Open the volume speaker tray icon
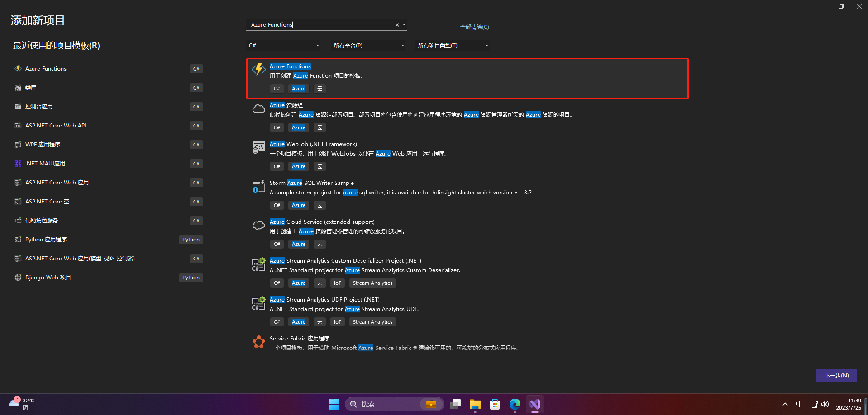The height and width of the screenshot is (415, 868). [x=825, y=404]
